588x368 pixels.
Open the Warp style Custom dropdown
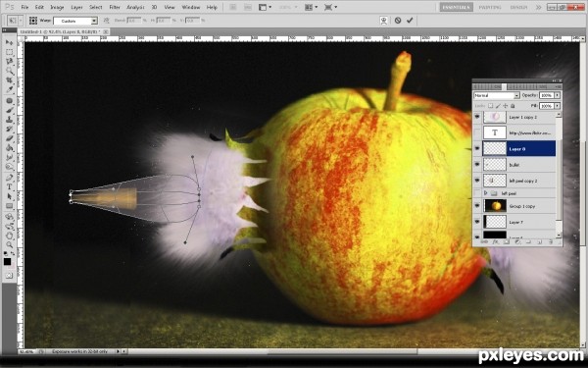pyautogui.click(x=94, y=21)
